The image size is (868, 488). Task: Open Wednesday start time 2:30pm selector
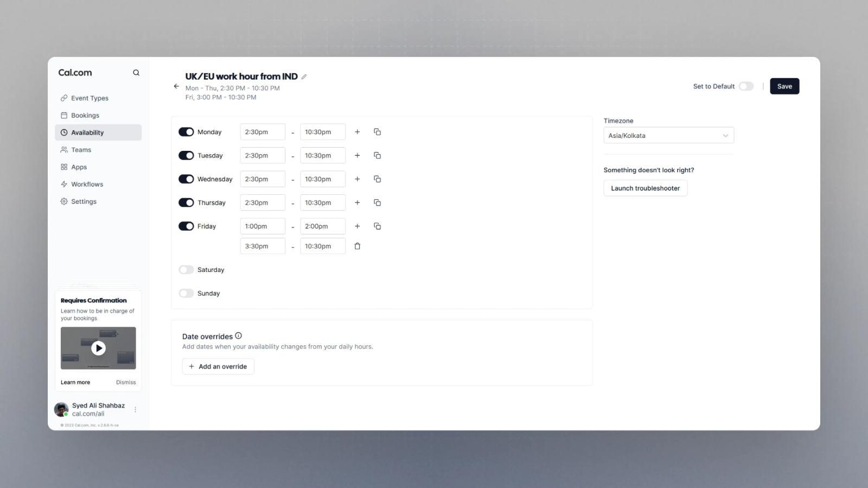pyautogui.click(x=263, y=179)
